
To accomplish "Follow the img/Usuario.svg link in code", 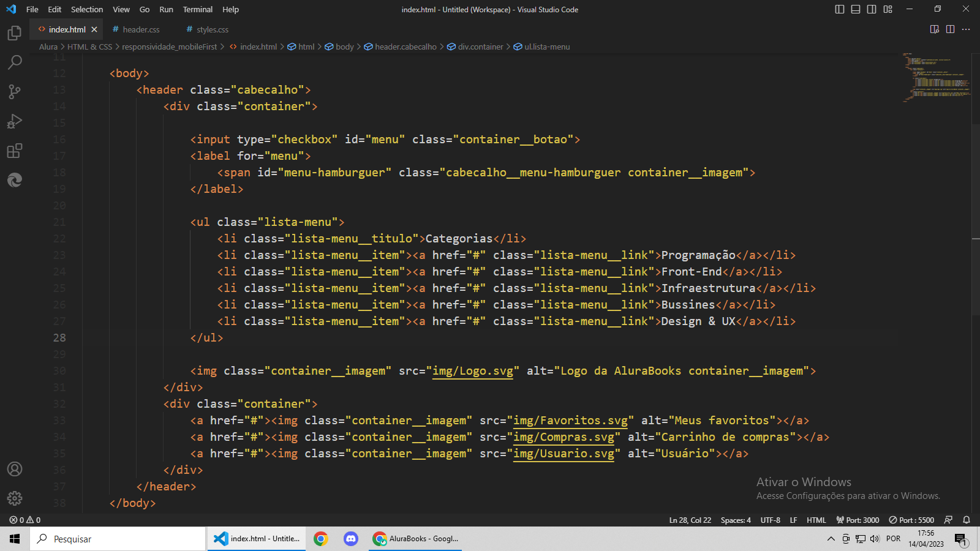I will (563, 454).
